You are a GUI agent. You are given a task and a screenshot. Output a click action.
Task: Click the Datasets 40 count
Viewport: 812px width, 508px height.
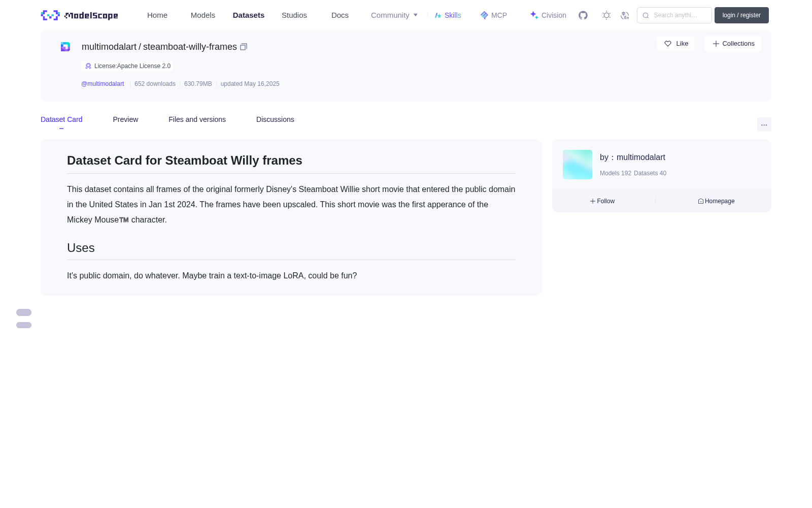click(x=650, y=173)
